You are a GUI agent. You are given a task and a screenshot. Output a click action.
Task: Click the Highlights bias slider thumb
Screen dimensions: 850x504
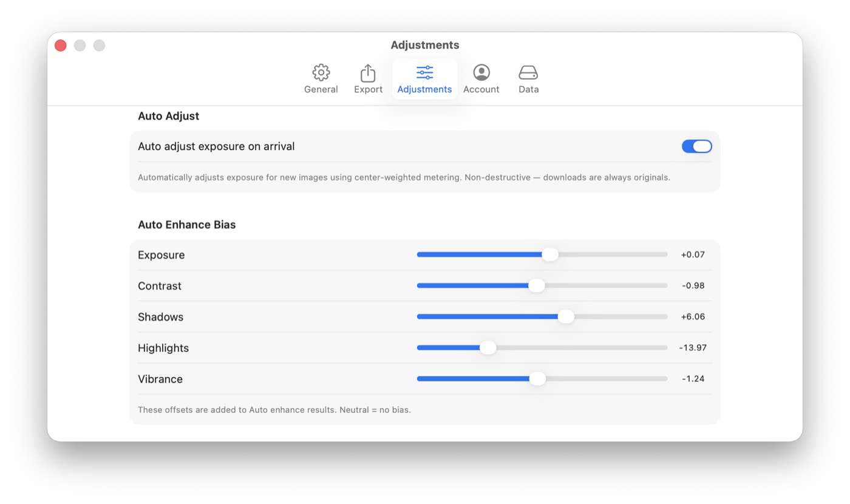[488, 347]
